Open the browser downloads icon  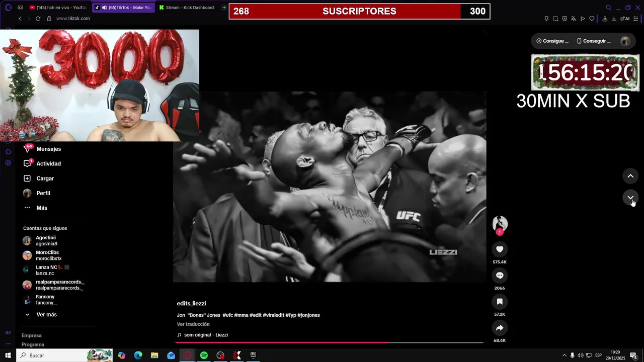tap(614, 19)
